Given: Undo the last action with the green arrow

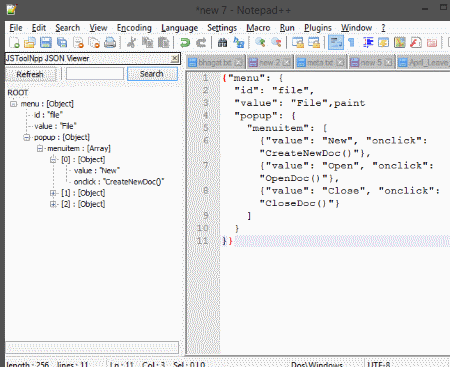Looking at the screenshot, I should pos(185,43).
